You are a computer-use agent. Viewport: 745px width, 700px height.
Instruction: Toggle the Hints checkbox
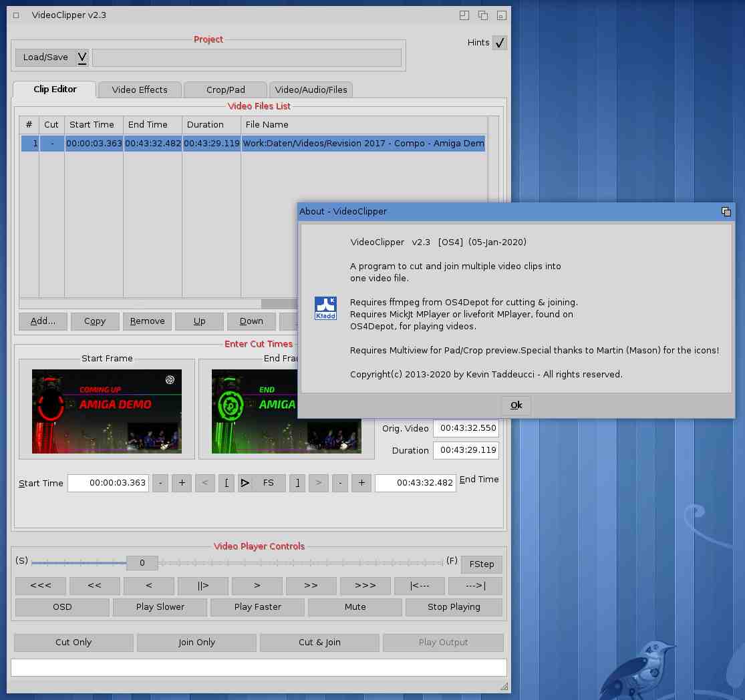click(499, 43)
